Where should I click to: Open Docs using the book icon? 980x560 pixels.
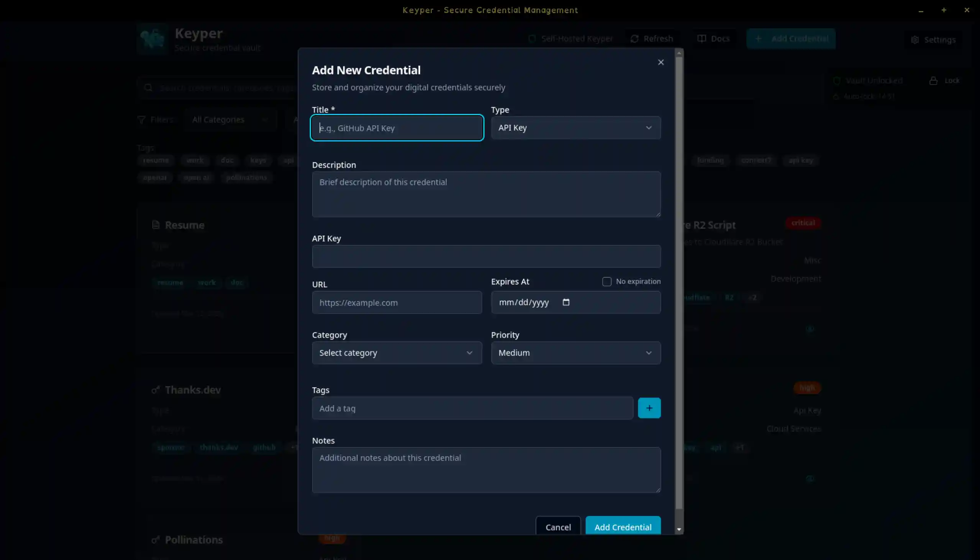(702, 38)
